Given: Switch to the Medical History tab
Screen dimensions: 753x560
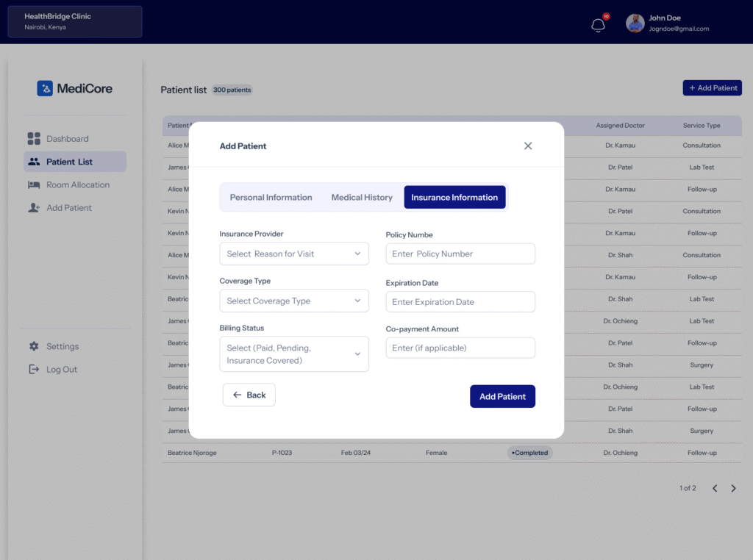Looking at the screenshot, I should [362, 197].
